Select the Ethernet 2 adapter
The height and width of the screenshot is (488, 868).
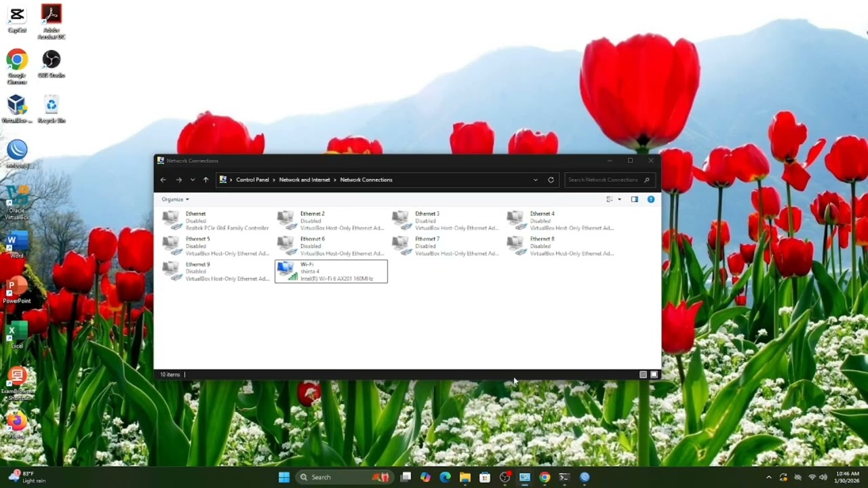(x=331, y=221)
